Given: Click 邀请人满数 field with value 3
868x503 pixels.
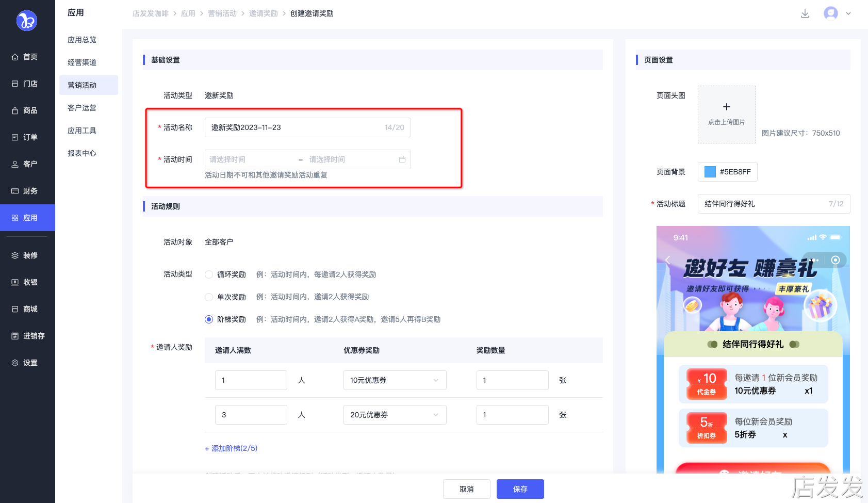Looking at the screenshot, I should pyautogui.click(x=251, y=415).
